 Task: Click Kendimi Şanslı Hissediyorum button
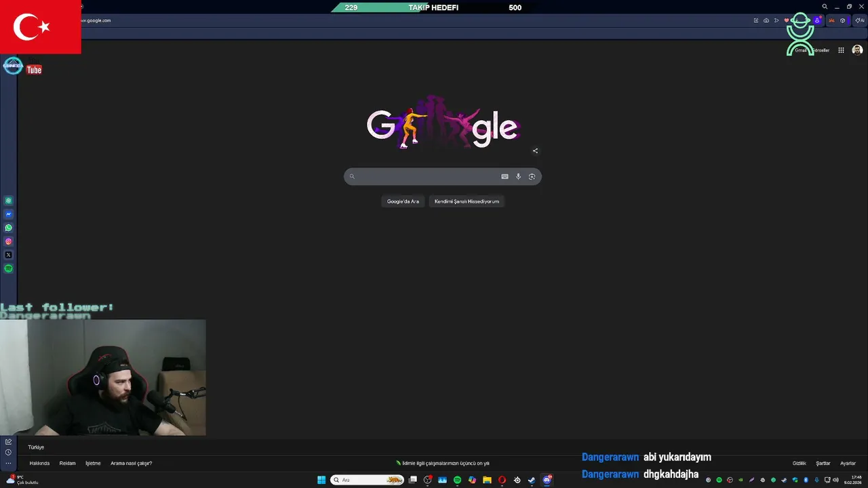(467, 201)
